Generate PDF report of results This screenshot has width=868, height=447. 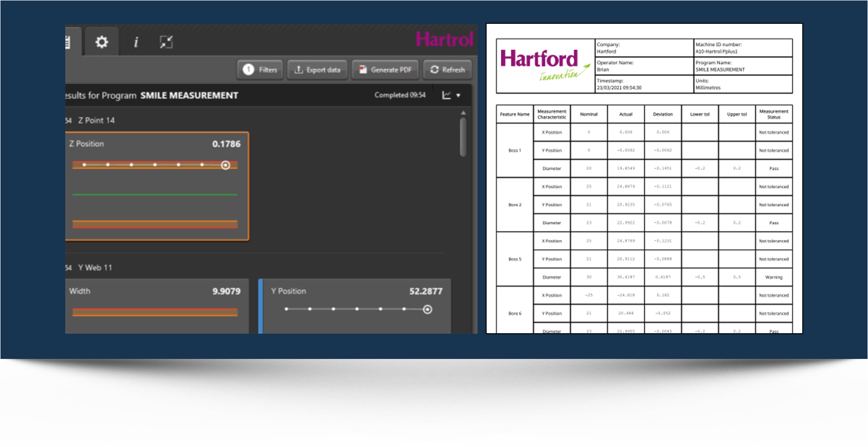[x=385, y=70]
